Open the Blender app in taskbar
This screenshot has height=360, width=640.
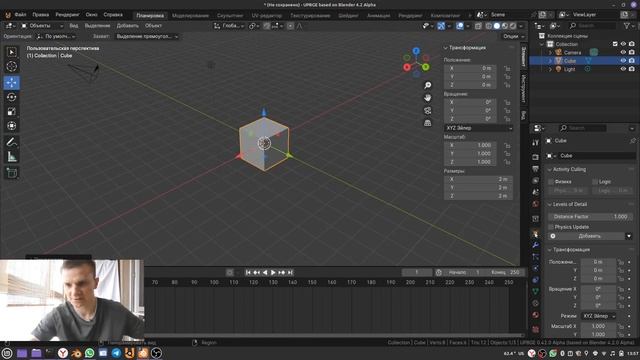coord(76,353)
